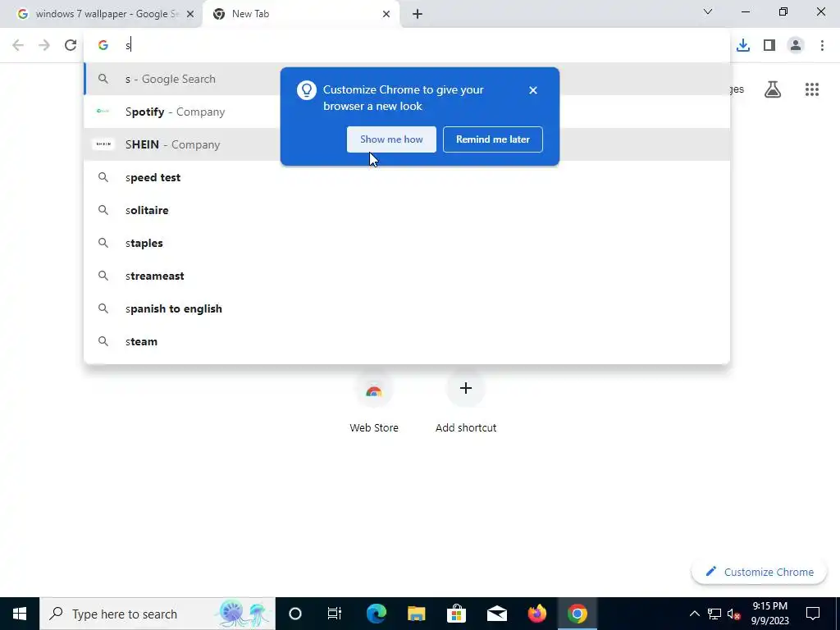Choose the Spotify company suggestion
Screen dimensions: 840x630
tap(407, 112)
